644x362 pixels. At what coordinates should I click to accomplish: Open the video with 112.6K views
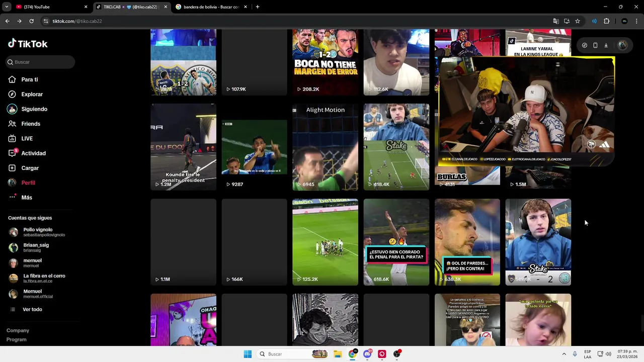pyautogui.click(x=396, y=62)
